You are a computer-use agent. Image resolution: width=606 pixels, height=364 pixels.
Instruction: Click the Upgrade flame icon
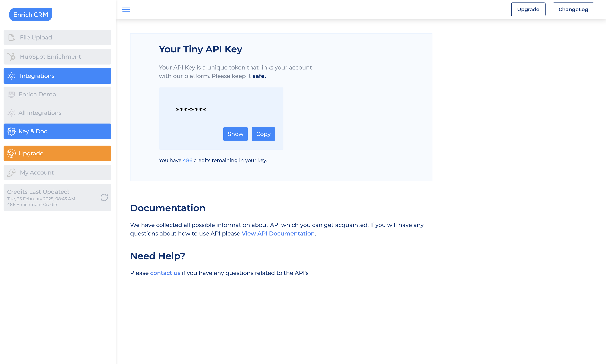12,153
